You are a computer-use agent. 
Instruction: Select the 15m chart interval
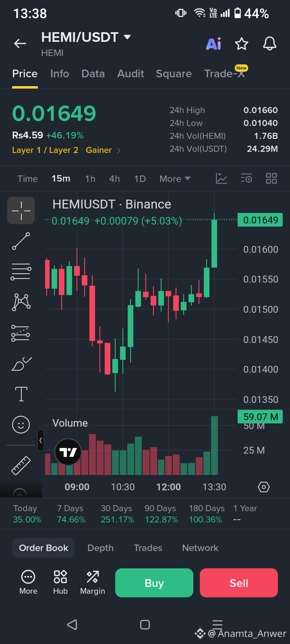tap(61, 179)
